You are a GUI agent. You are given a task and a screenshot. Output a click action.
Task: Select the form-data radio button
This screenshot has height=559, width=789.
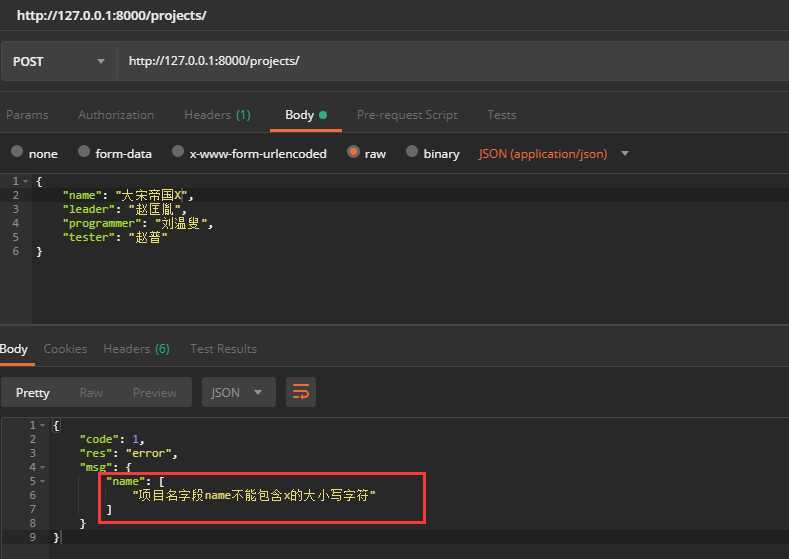tap(84, 151)
